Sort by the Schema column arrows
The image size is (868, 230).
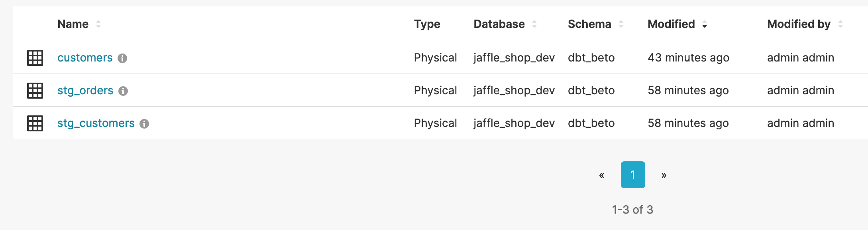pos(621,24)
